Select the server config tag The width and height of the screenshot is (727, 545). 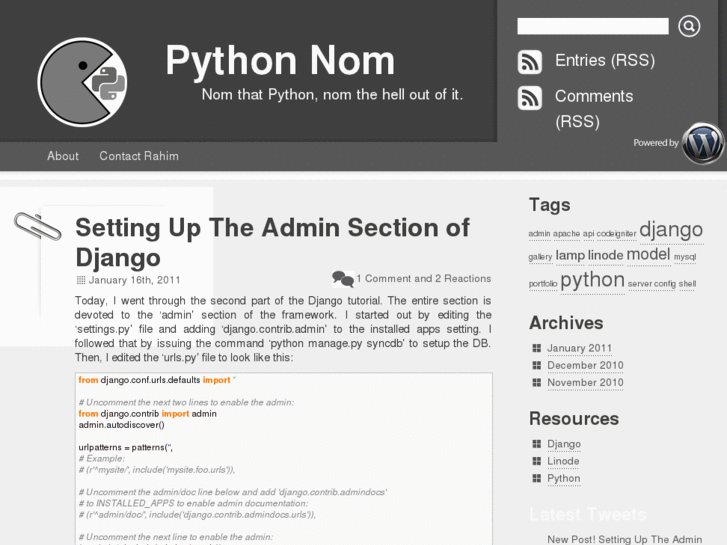651,284
